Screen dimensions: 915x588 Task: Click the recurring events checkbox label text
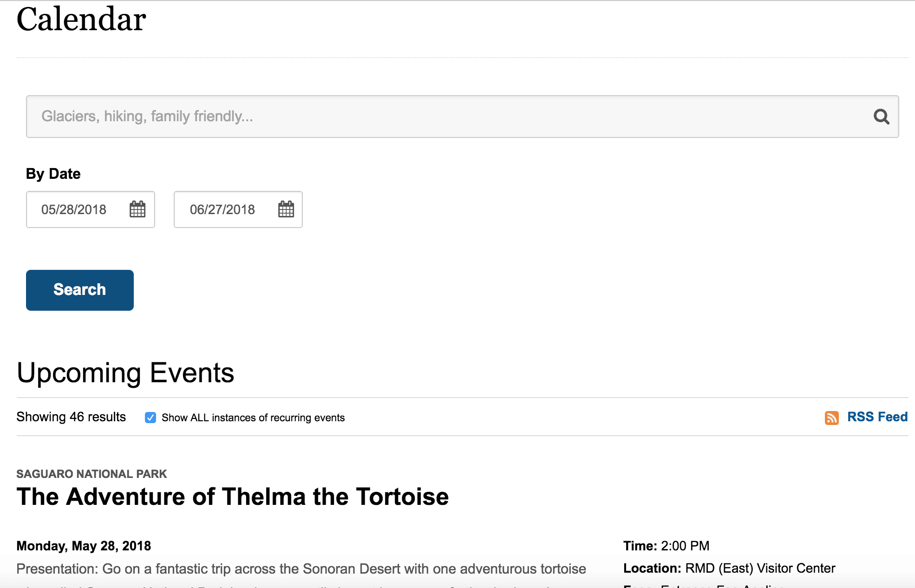click(253, 418)
